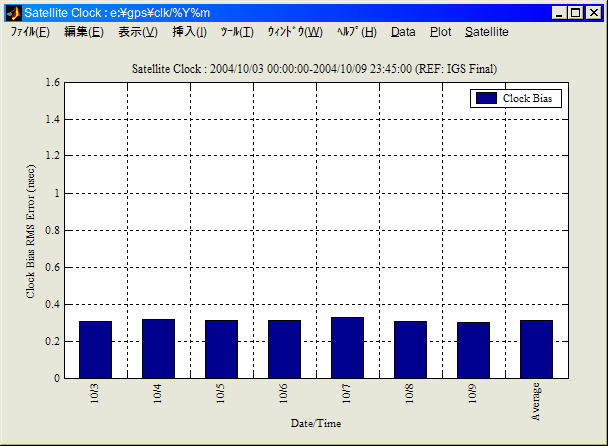The image size is (608, 446).
Task: Select the Clock Bias RMS Error axis label
Action: tap(31, 230)
